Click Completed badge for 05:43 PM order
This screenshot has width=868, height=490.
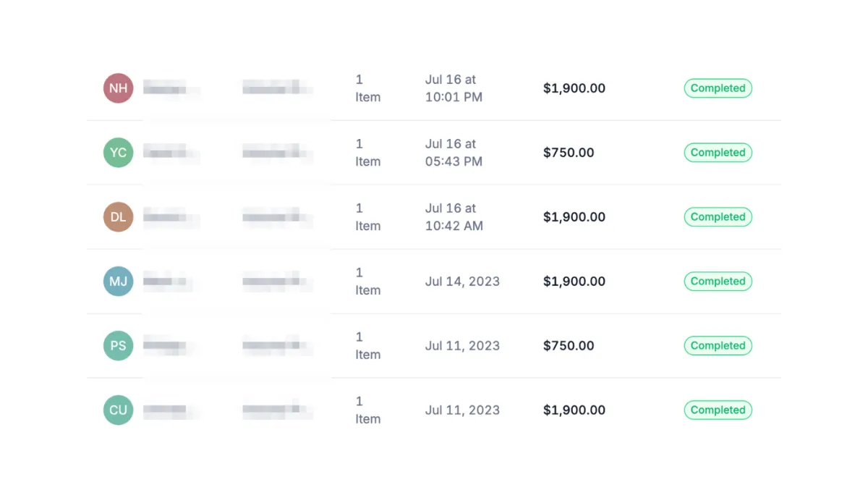click(x=718, y=153)
